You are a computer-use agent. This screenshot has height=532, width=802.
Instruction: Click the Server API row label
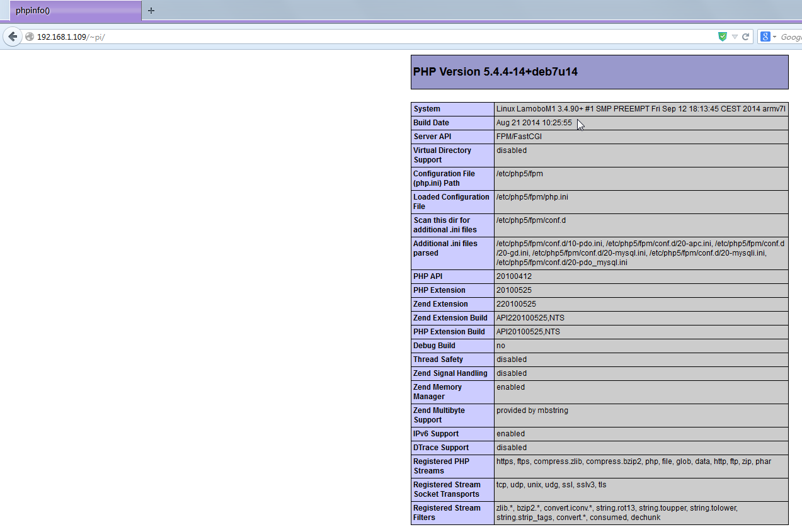pos(432,137)
